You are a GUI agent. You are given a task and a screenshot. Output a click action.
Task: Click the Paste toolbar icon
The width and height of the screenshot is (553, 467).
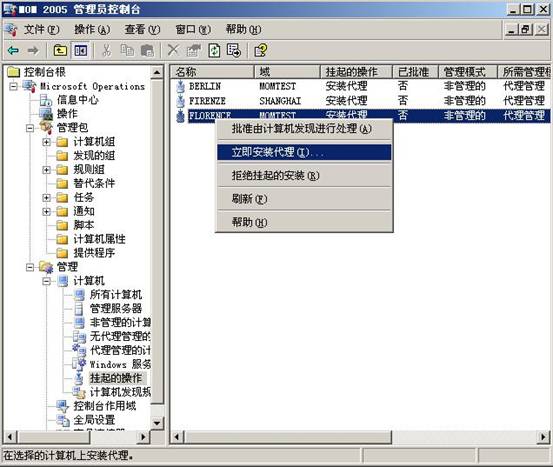pos(147,50)
